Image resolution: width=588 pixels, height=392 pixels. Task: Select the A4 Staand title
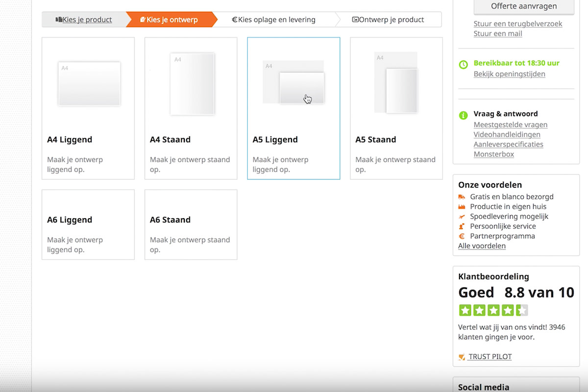tap(170, 140)
